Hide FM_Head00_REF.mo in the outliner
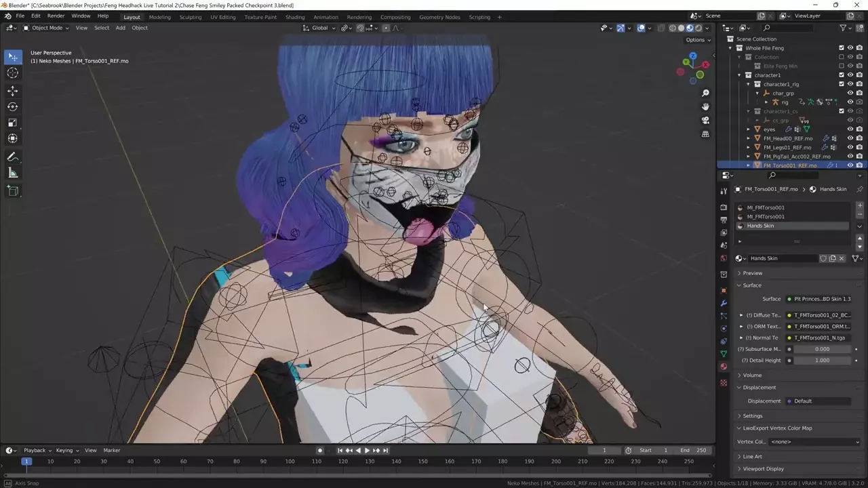The image size is (868, 488). click(x=850, y=138)
